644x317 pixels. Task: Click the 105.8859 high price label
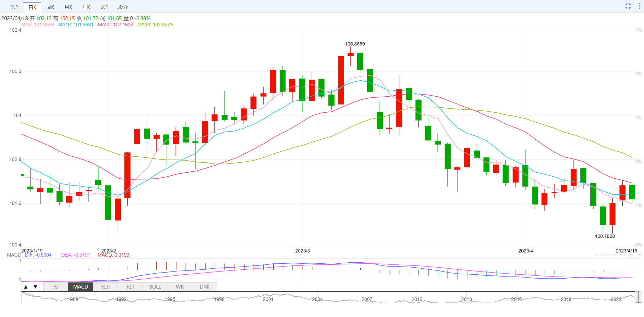click(355, 44)
